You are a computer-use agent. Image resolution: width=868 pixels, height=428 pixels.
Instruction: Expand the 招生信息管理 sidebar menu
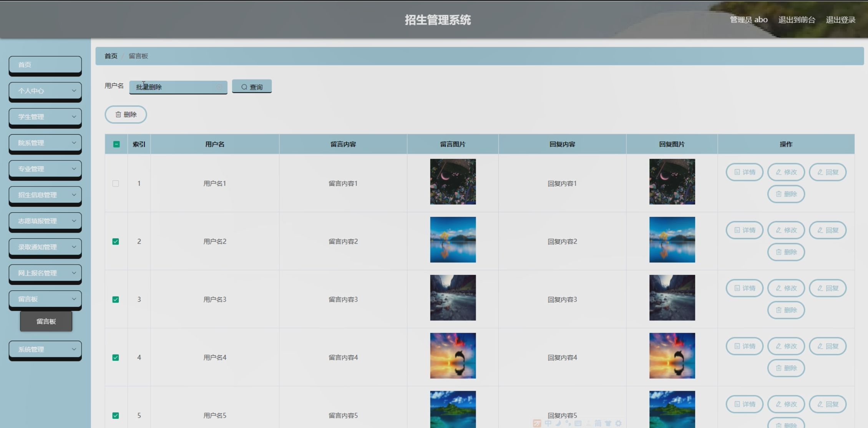pos(45,195)
